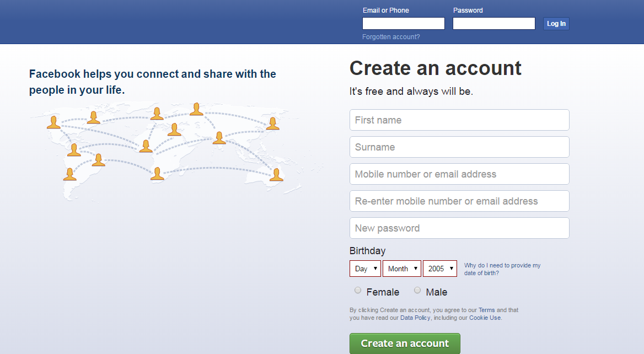
Task: Click the header Password login field
Action: [x=493, y=23]
